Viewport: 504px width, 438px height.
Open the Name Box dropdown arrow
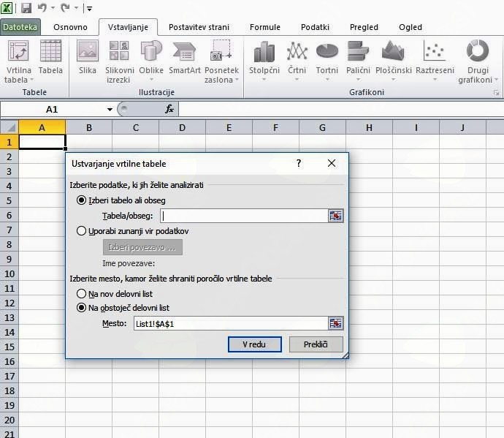click(x=110, y=109)
